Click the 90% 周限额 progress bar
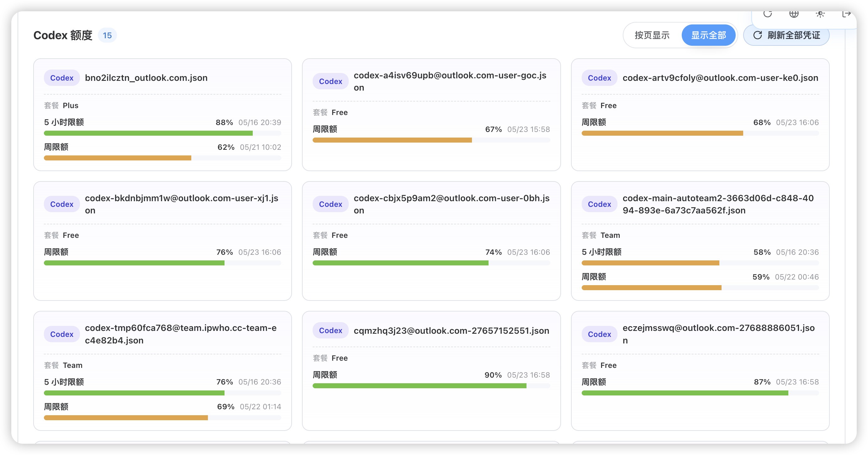The width and height of the screenshot is (868, 455). click(x=431, y=386)
